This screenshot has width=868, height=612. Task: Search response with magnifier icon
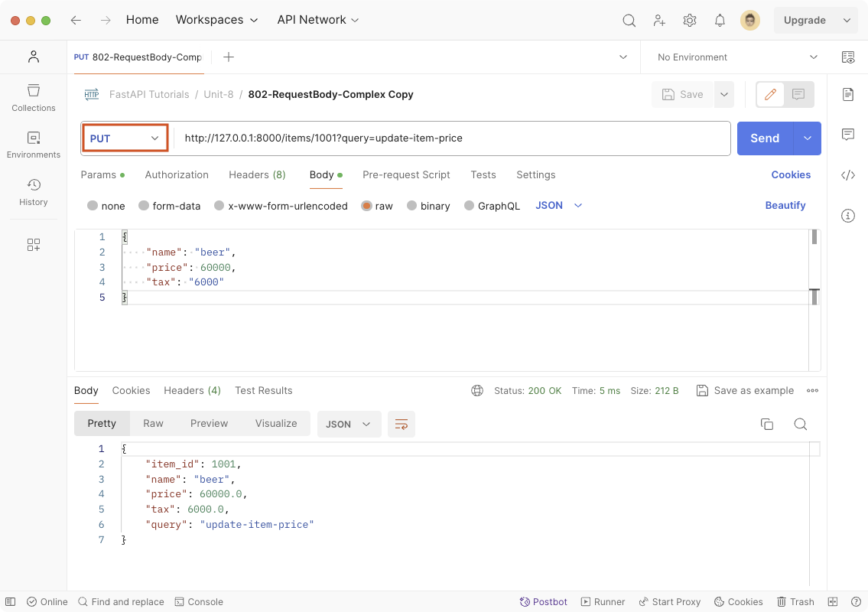click(800, 424)
